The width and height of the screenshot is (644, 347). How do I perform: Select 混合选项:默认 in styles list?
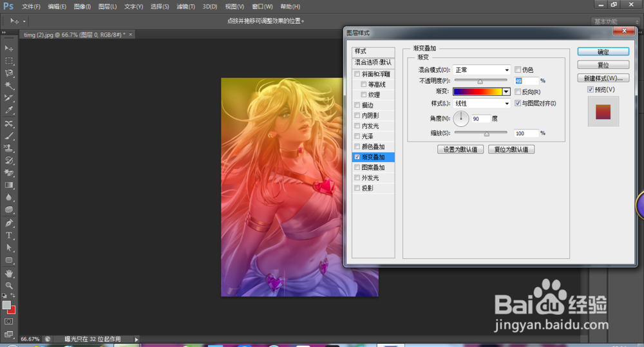pyautogui.click(x=374, y=62)
